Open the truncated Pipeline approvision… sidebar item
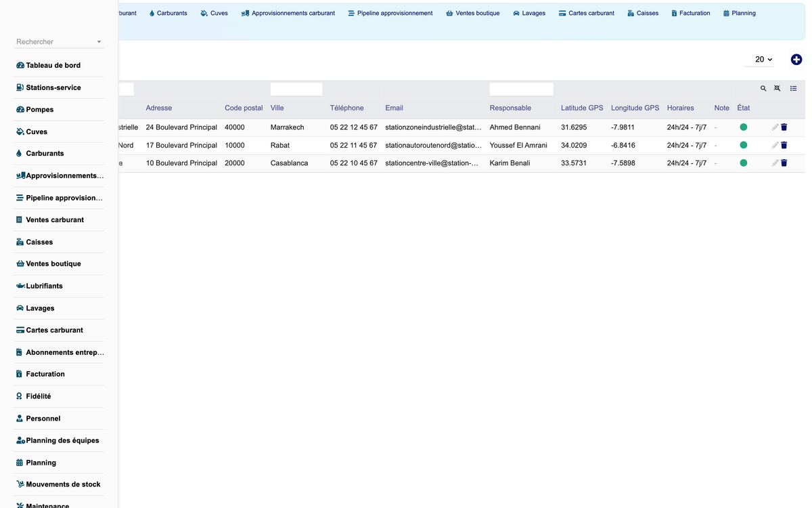The width and height of the screenshot is (812, 508). [x=60, y=198]
